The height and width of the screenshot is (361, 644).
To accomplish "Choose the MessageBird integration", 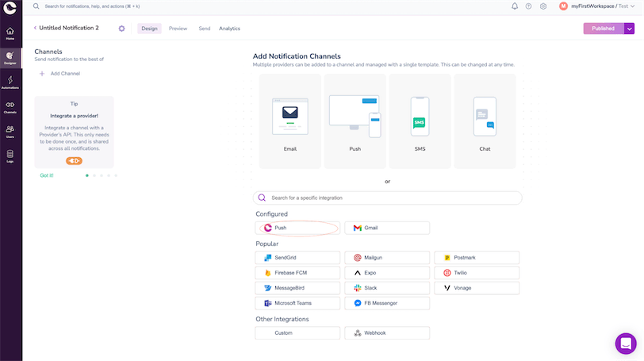I will click(x=297, y=288).
